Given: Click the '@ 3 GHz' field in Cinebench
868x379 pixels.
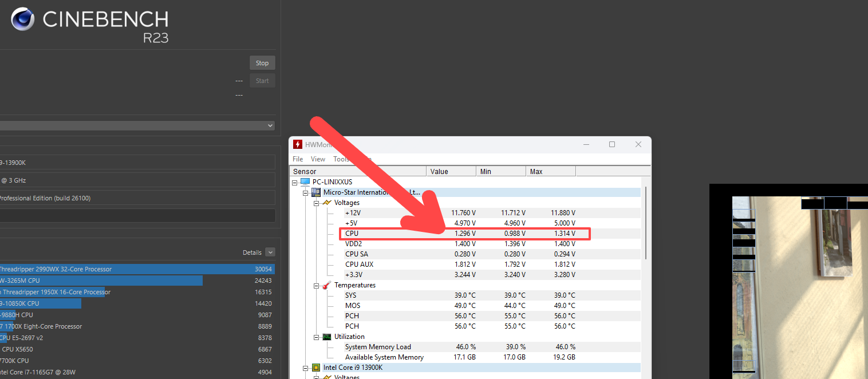Looking at the screenshot, I should 137,180.
